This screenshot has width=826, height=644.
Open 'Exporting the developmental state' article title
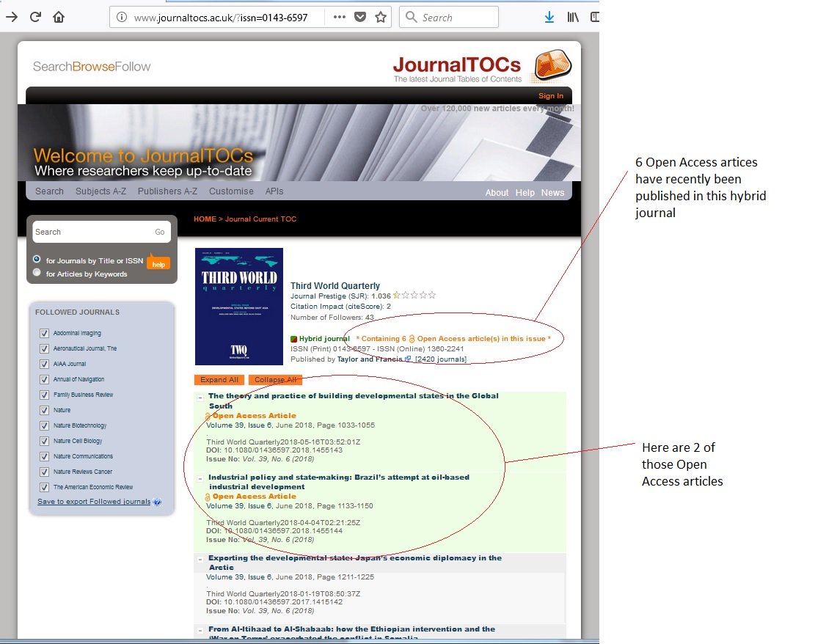pyautogui.click(x=354, y=563)
